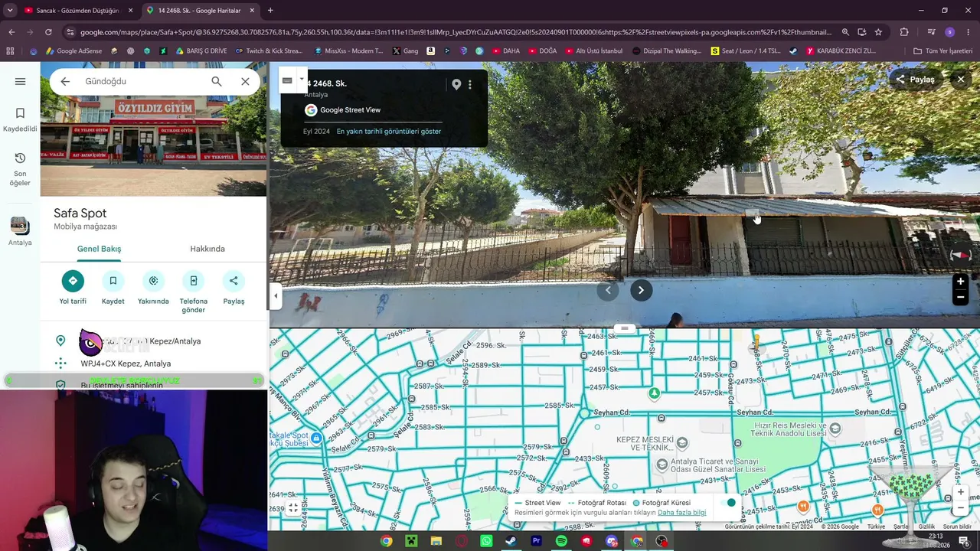Screen dimensions: 980x551
Task: Open Son öğeler recent items
Action: point(20,168)
